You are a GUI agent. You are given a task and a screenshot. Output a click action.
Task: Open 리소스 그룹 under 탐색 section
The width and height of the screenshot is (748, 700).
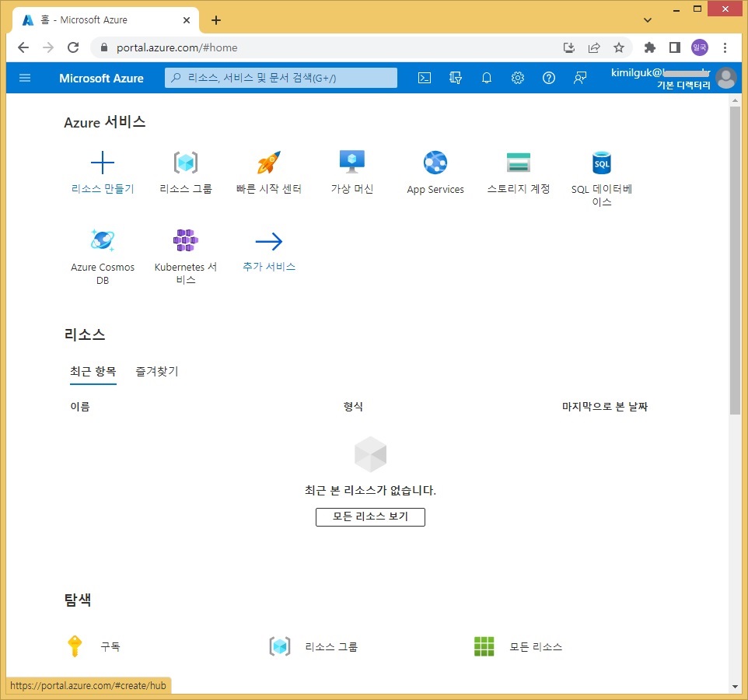pos(313,646)
